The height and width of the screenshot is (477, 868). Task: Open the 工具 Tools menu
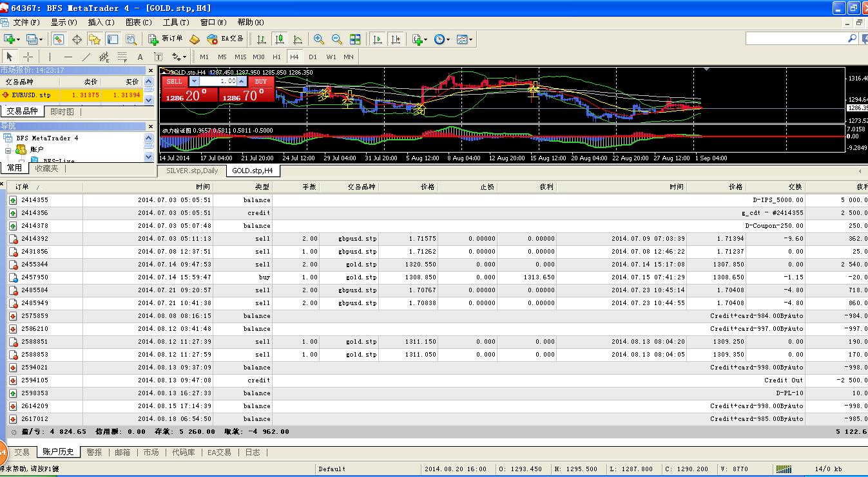(x=175, y=22)
